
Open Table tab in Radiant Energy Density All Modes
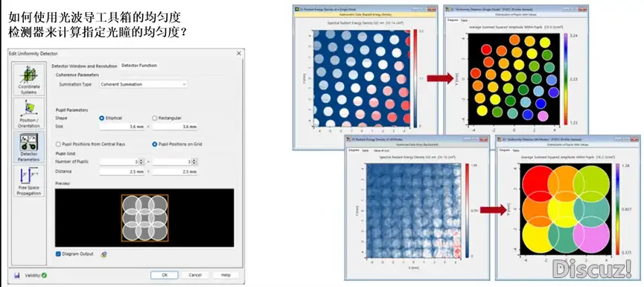[x=365, y=151]
